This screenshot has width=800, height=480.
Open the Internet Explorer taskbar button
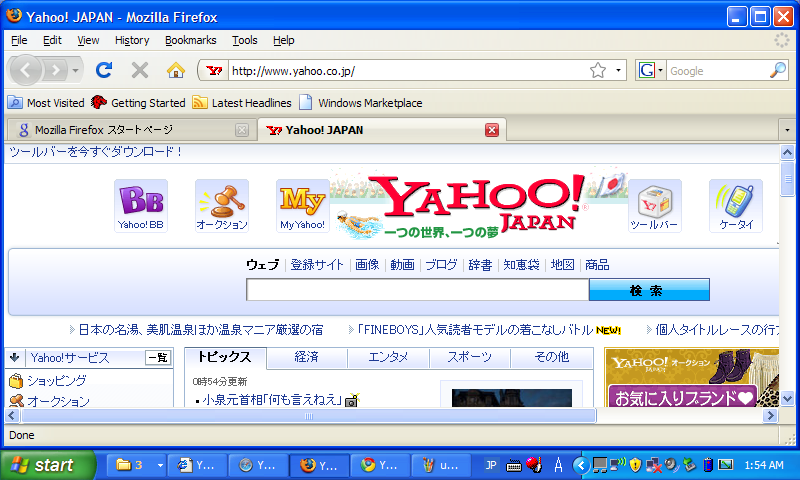click(197, 465)
